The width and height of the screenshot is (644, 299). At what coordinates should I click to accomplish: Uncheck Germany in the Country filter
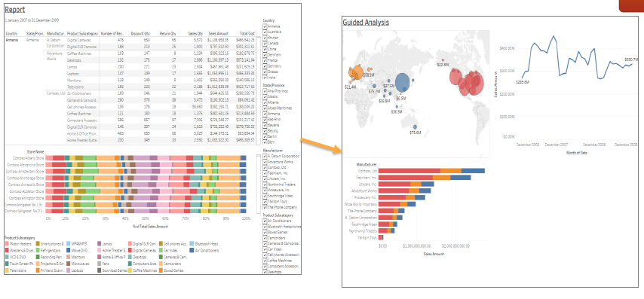coord(265,66)
